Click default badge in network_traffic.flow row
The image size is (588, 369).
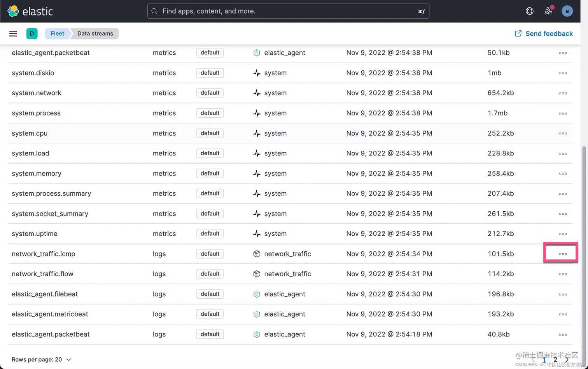pyautogui.click(x=210, y=274)
